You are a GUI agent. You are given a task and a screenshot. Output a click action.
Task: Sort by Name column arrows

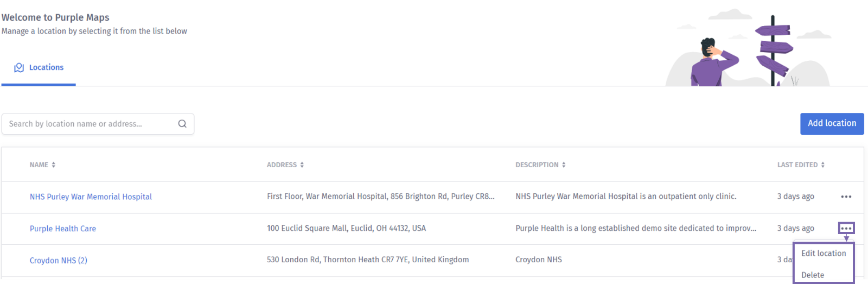point(54,165)
